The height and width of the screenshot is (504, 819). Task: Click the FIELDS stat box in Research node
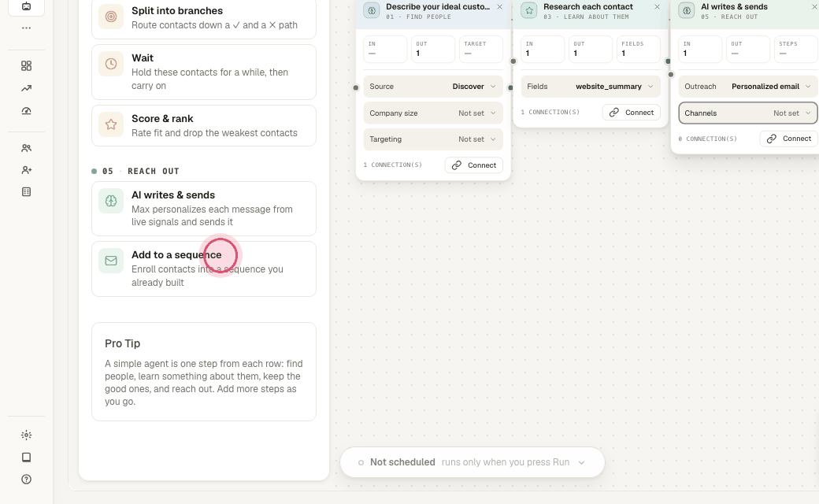tap(639, 49)
